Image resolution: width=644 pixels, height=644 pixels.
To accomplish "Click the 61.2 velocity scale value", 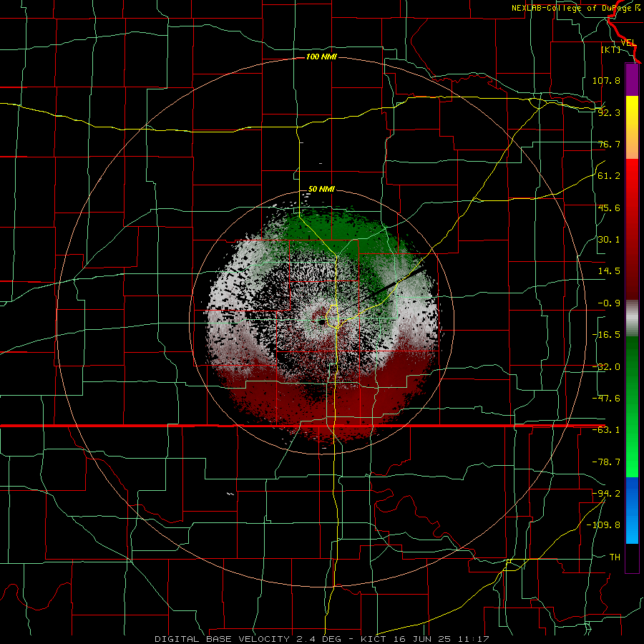I will click(x=609, y=176).
